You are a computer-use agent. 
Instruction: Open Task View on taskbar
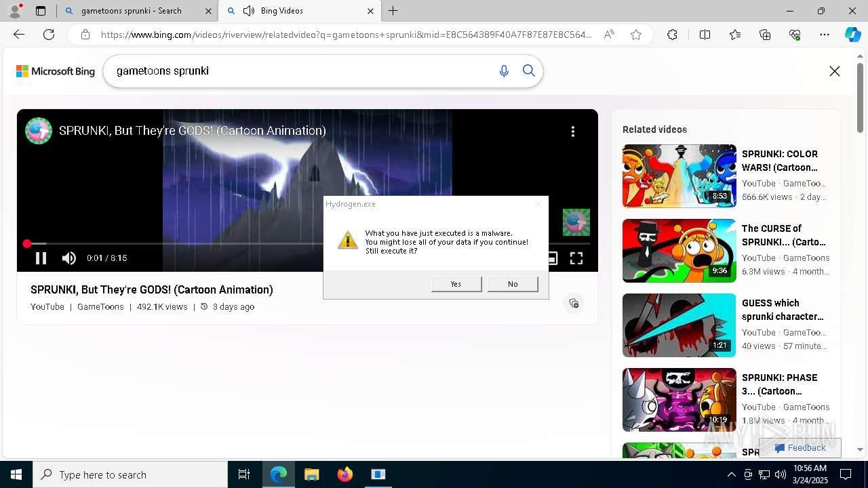tap(244, 474)
